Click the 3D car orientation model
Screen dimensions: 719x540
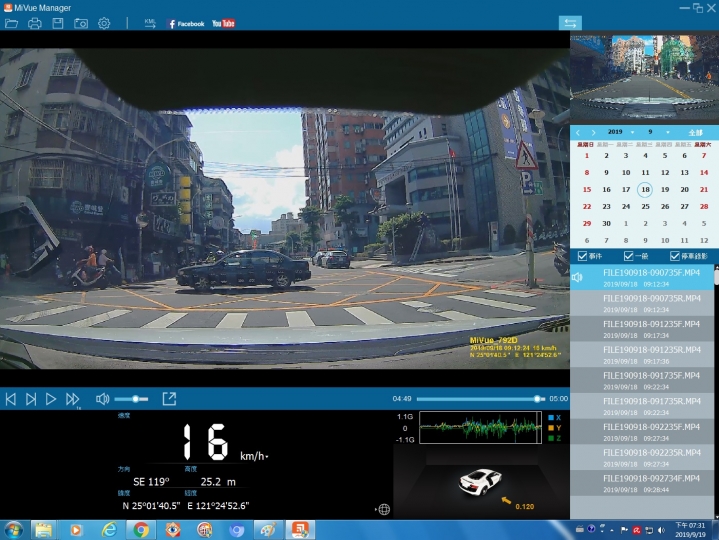click(x=480, y=482)
